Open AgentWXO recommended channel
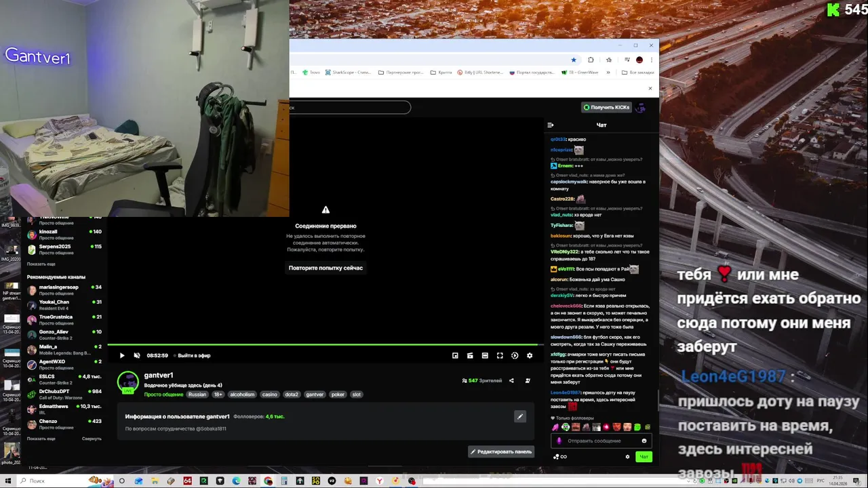The width and height of the screenshot is (868, 488). coord(64,365)
